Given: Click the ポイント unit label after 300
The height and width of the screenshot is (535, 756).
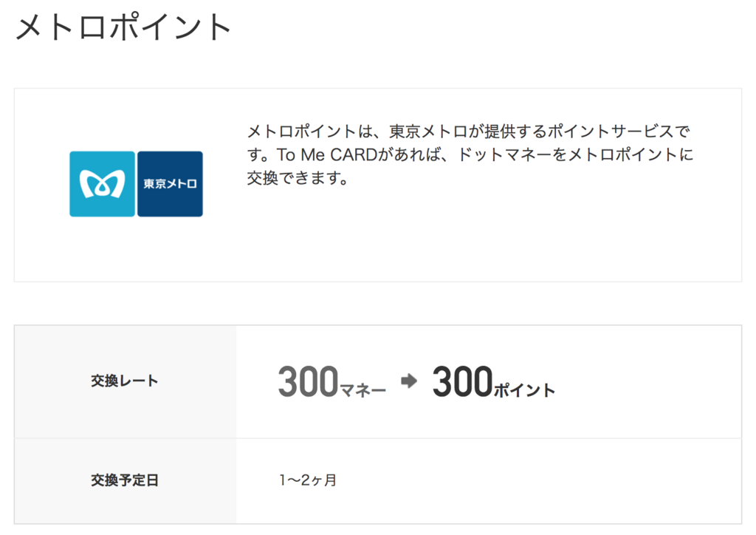Looking at the screenshot, I should tap(525, 389).
